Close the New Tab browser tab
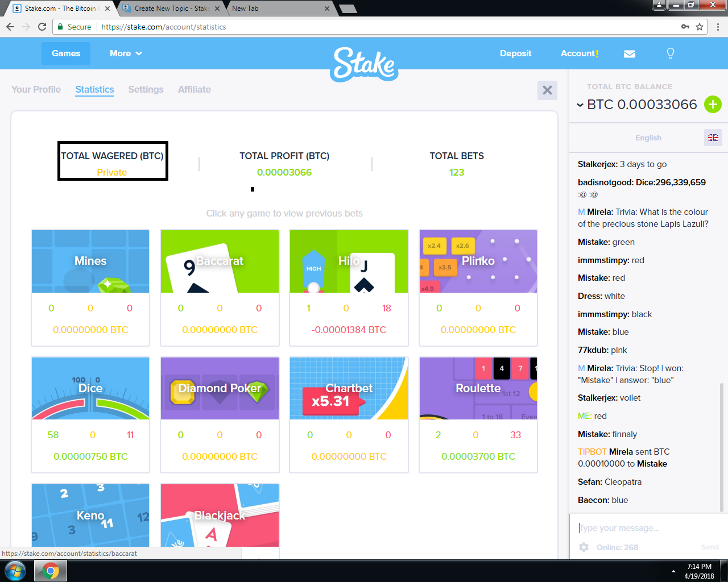Viewport: 728px width, 582px height. tap(327, 9)
